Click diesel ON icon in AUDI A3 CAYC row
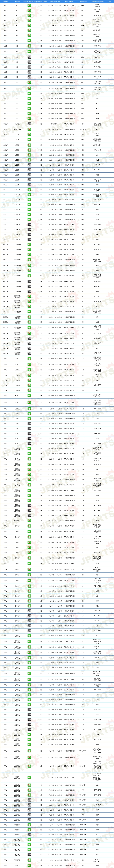Viewport: 114px width, 868px height. (x=29, y=57)
